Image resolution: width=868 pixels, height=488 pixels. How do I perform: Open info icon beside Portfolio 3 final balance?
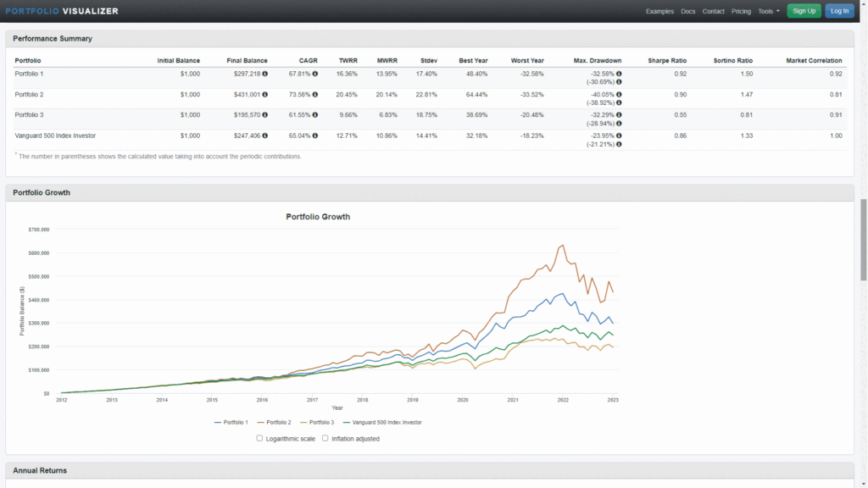(264, 115)
